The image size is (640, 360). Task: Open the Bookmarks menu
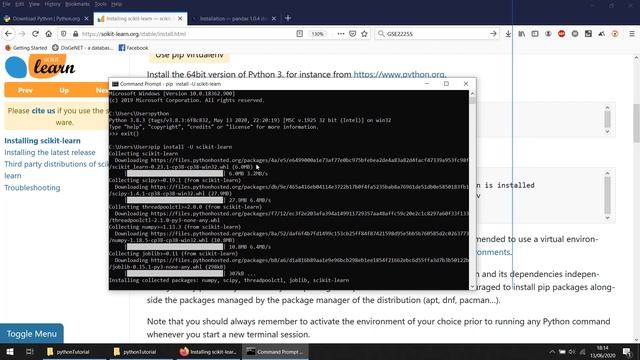[x=77, y=4]
